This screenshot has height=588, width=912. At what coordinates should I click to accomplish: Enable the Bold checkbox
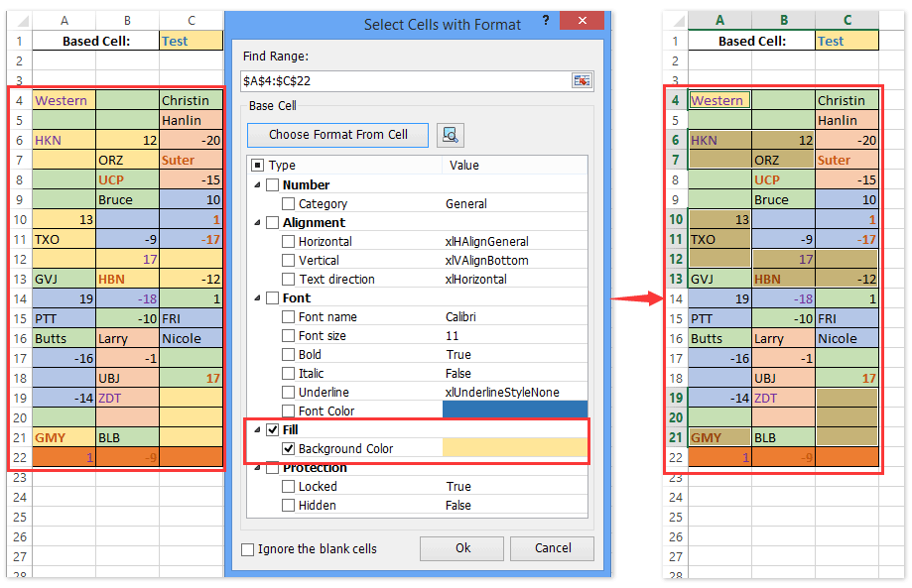[288, 354]
